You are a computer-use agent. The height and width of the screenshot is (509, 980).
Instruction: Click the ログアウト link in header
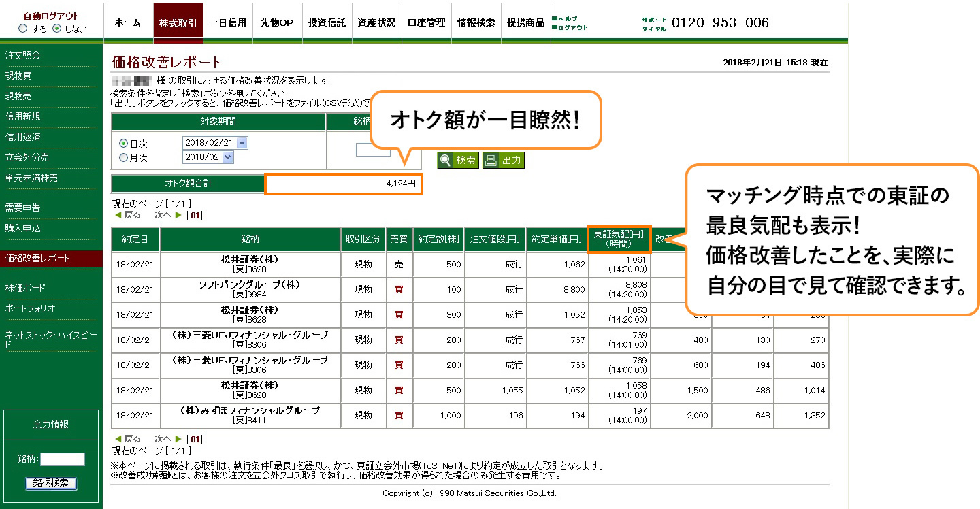click(x=570, y=27)
